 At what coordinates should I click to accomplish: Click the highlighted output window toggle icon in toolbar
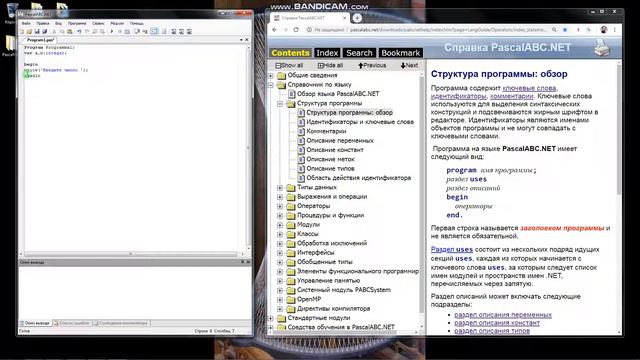click(154, 31)
